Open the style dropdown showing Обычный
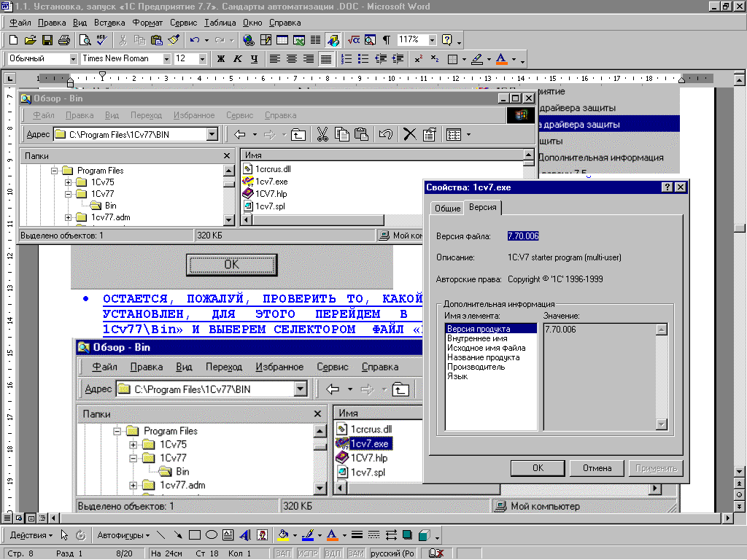 (74, 58)
